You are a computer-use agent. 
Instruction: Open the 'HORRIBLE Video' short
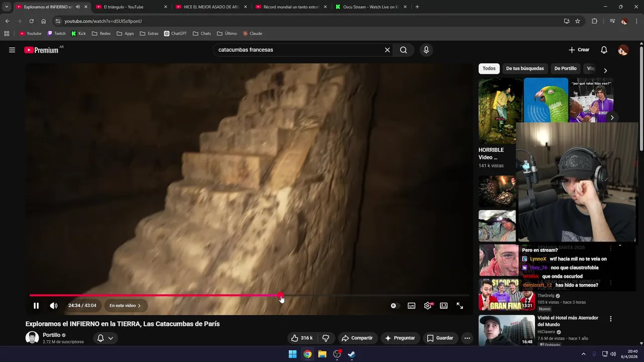491,154
